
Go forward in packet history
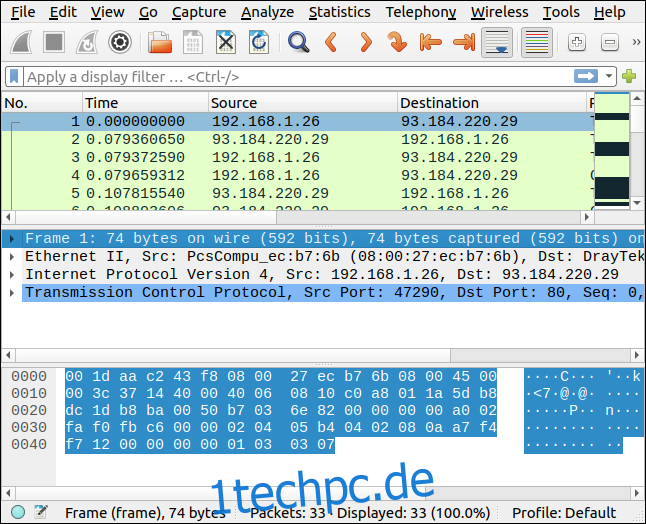(x=365, y=42)
